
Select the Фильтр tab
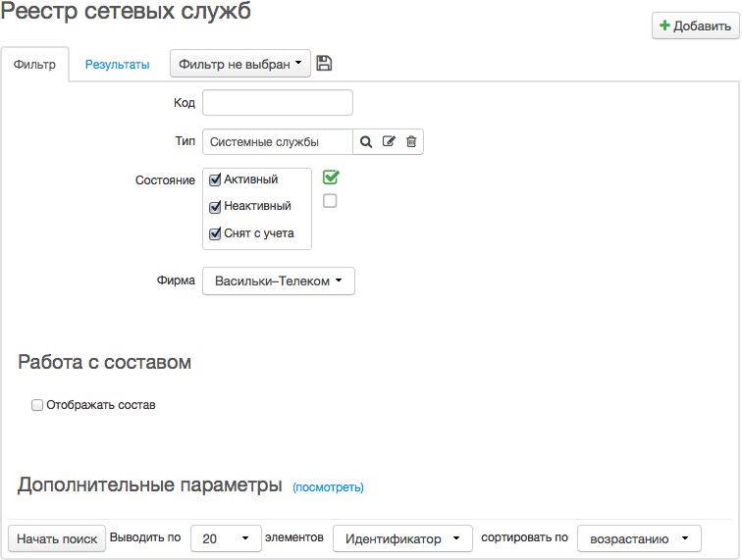(34, 65)
